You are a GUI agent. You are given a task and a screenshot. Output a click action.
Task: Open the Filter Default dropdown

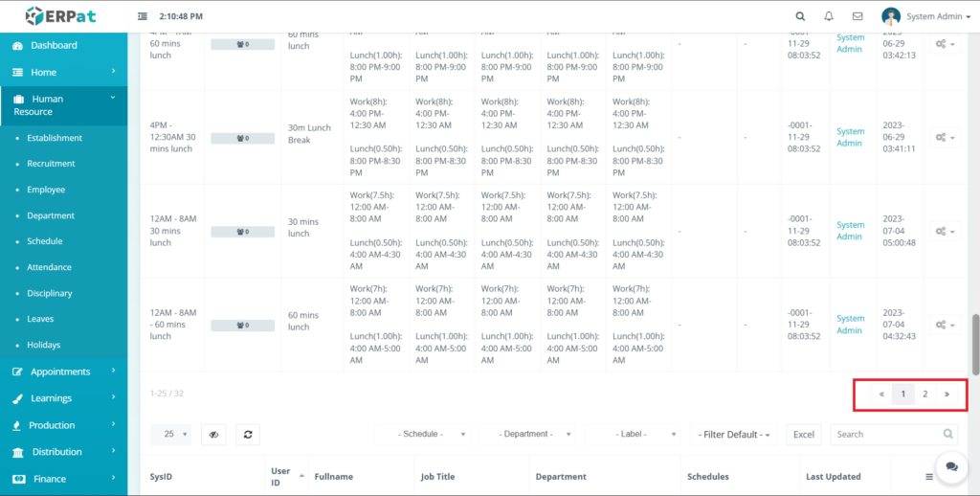click(x=736, y=435)
